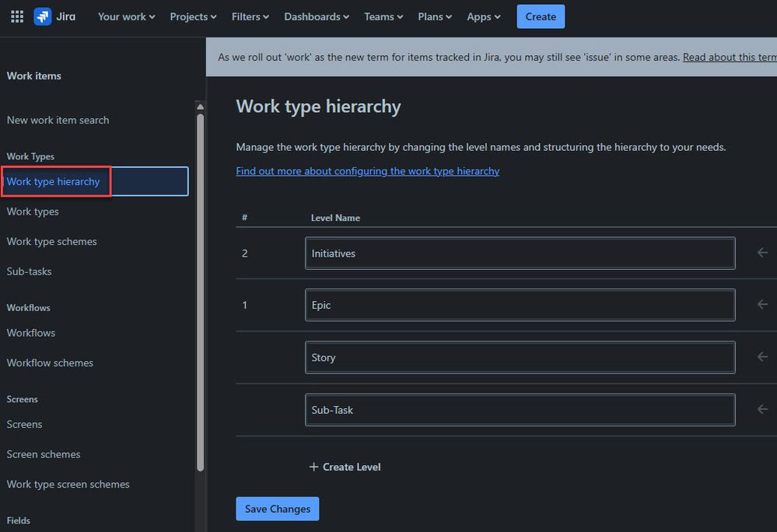Screen dimensions: 777x532
Task: Click the sidebar scrollbar up arrow
Action: [200, 107]
